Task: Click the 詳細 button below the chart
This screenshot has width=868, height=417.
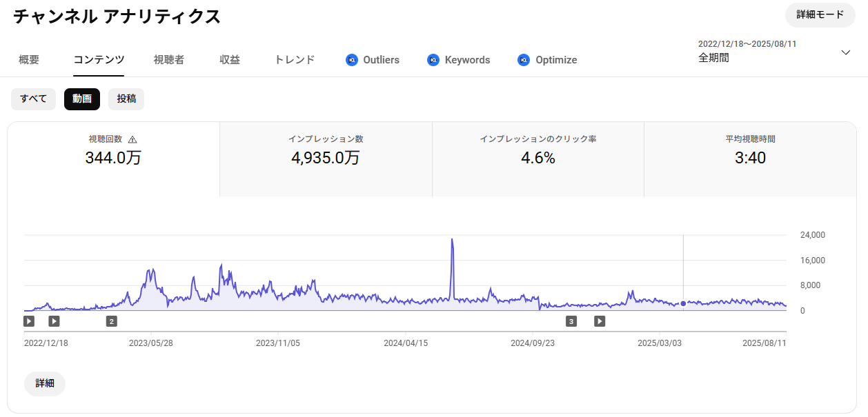Action: pos(45,383)
